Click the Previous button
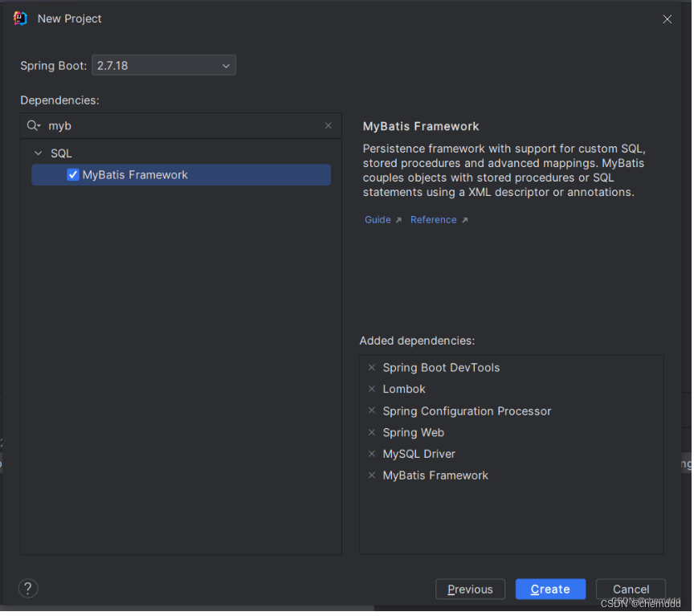This screenshot has width=694, height=616. tap(471, 590)
